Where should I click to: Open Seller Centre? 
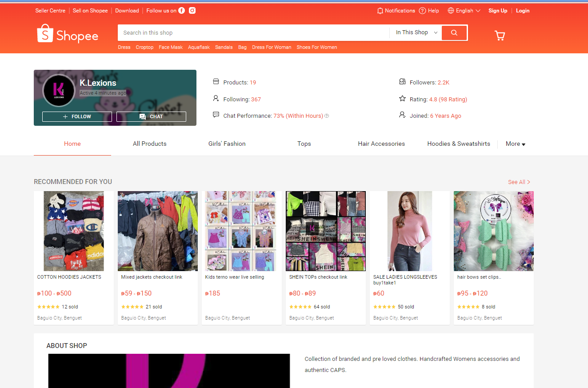click(x=50, y=11)
